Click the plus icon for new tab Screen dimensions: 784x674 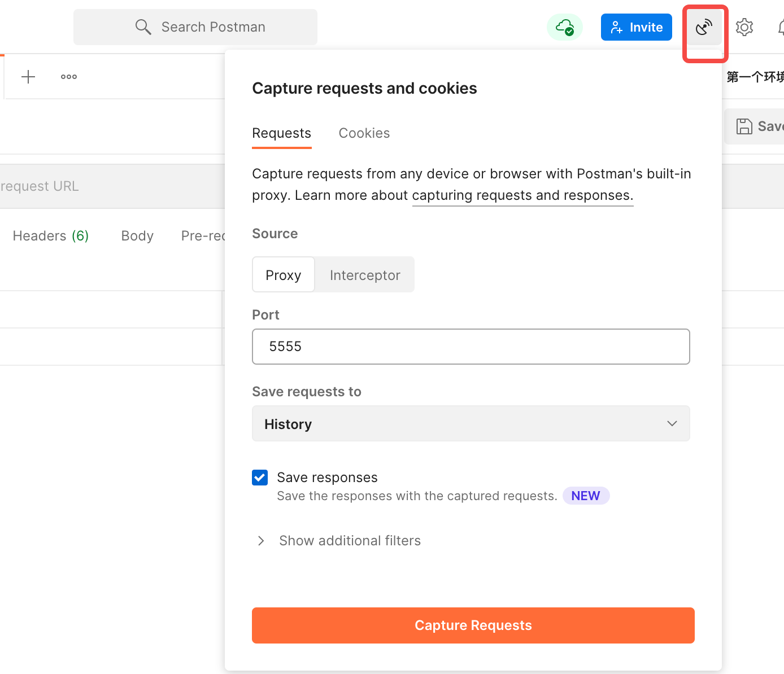click(x=28, y=77)
